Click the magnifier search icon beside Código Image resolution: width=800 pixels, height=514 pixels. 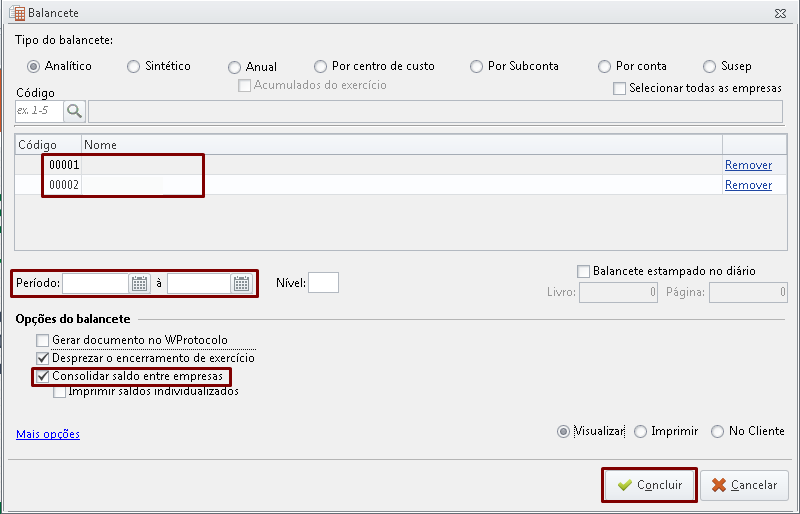pos(74,111)
